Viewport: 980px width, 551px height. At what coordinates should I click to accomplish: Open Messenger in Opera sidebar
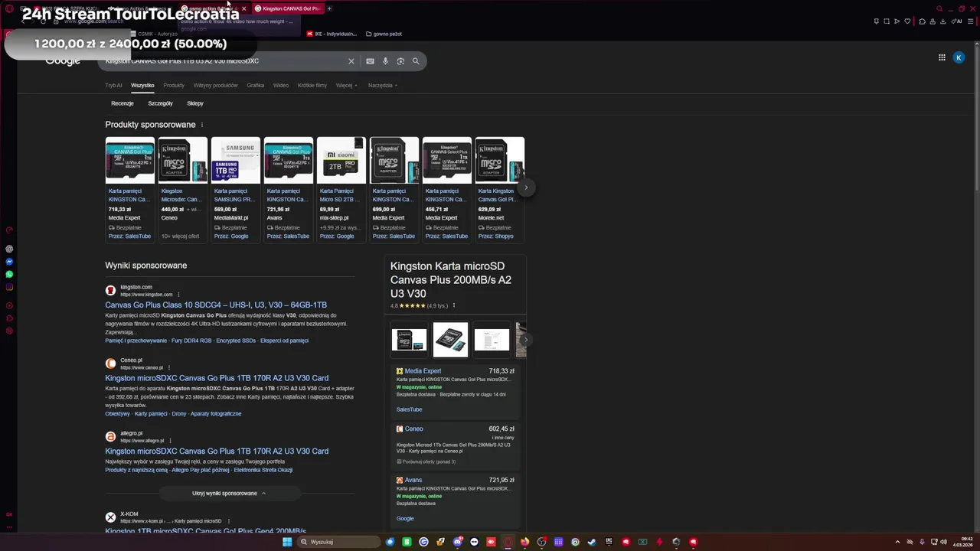coord(9,261)
